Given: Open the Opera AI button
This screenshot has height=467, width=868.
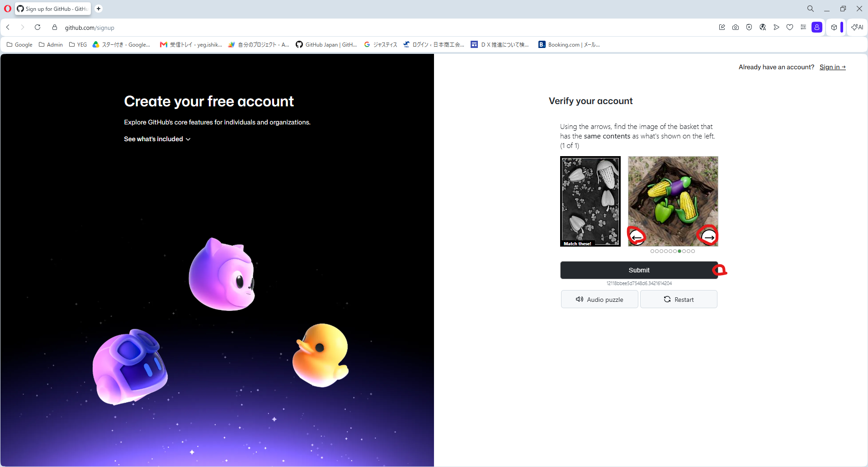Looking at the screenshot, I should 857,27.
